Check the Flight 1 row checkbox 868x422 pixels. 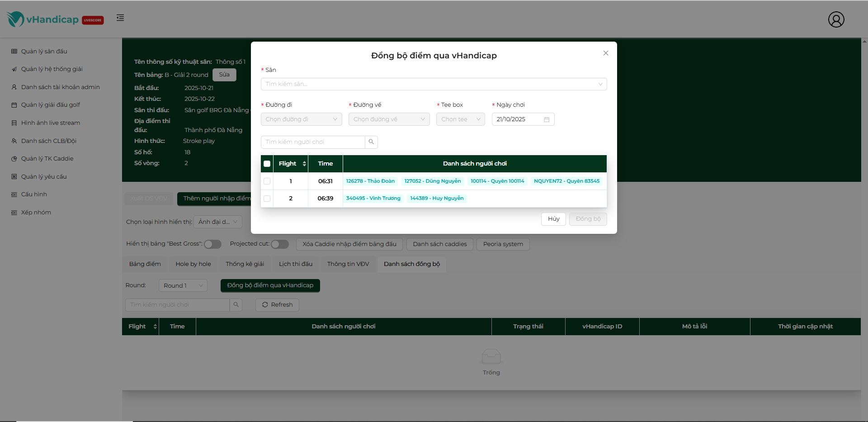267,181
